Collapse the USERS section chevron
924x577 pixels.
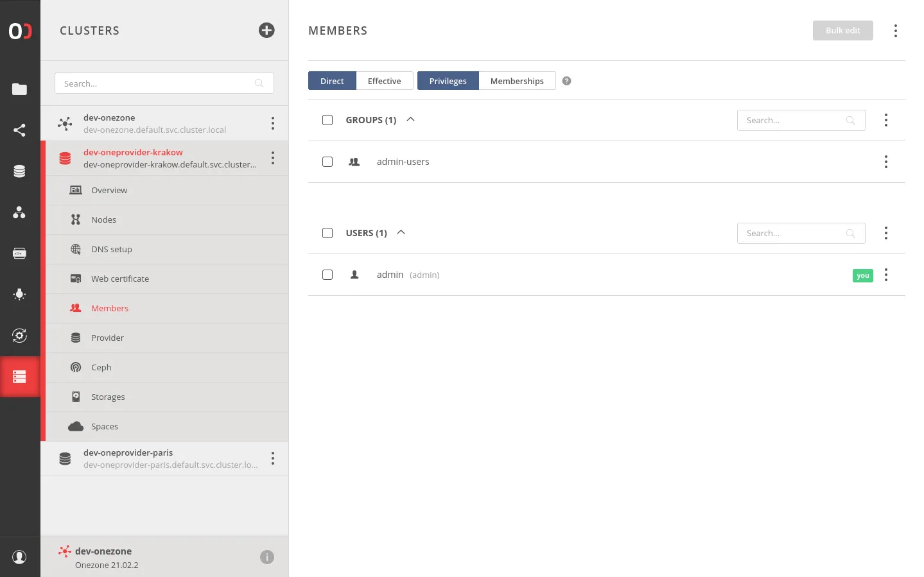coord(401,232)
